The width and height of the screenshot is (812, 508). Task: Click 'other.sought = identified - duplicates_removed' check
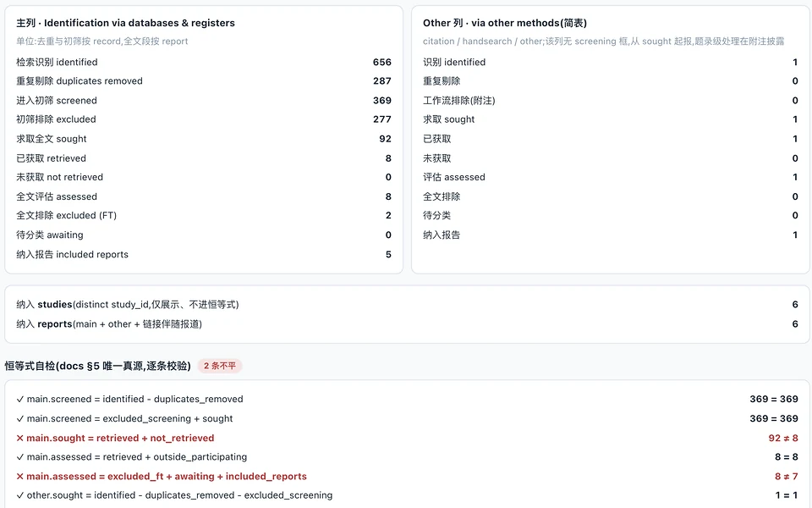174,495
